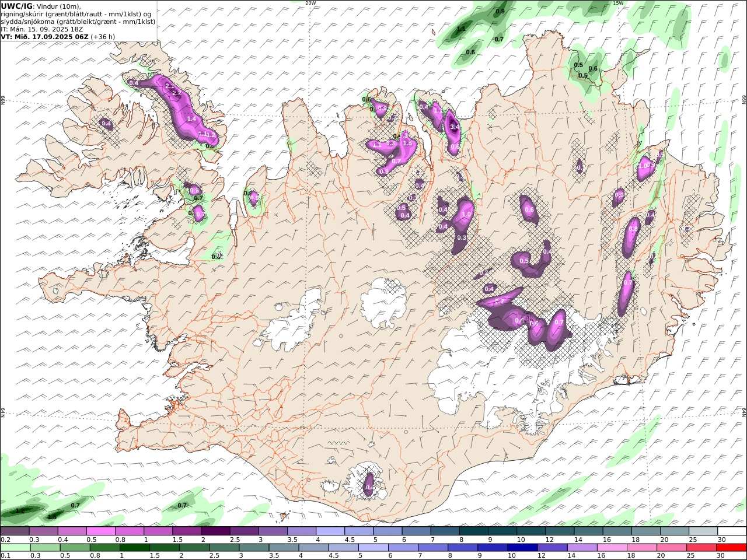Click the 2.1 snowfall value in the Westfjords

click(x=170, y=86)
